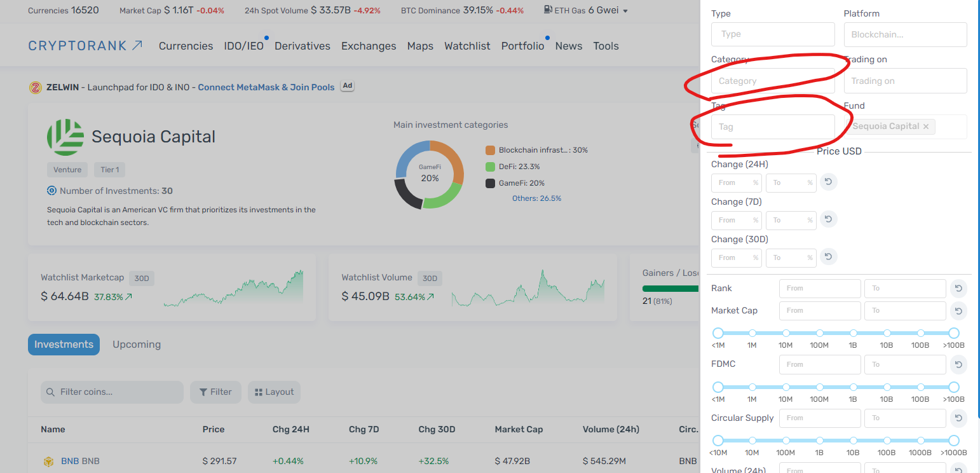Click the BNB coin icon
This screenshot has height=473, width=980.
coord(48,462)
